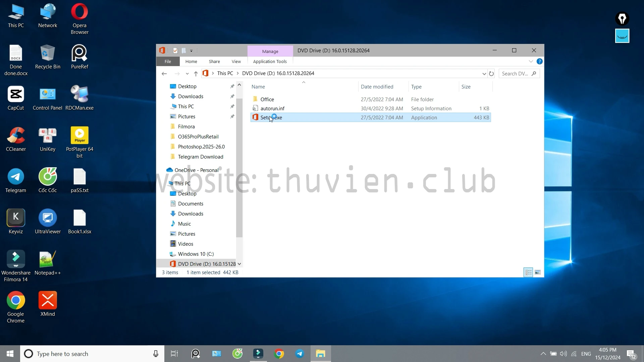Viewport: 644px width, 362px height.
Task: Switch to Details view layout button
Action: point(528,272)
